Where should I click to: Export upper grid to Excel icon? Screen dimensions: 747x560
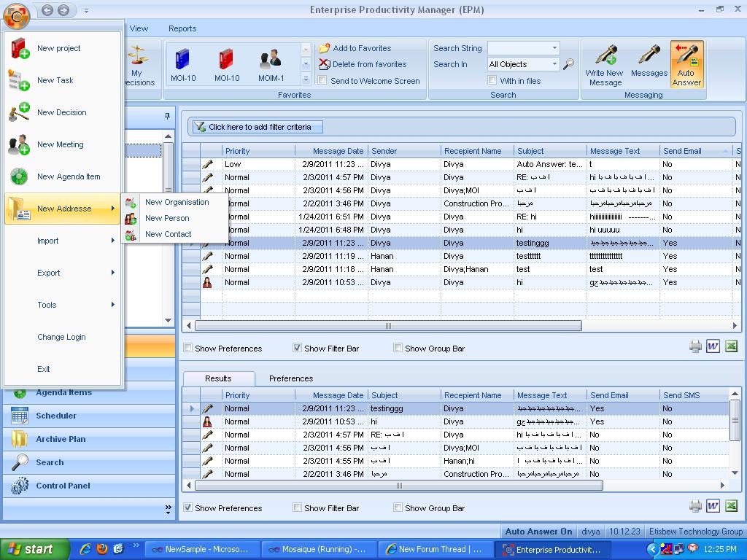pyautogui.click(x=731, y=346)
